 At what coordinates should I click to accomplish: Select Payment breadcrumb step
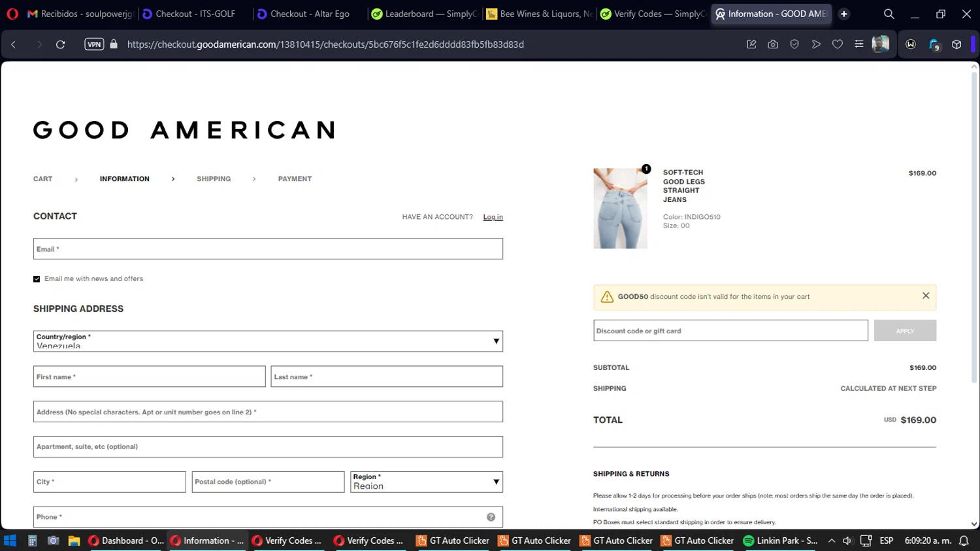(x=295, y=179)
